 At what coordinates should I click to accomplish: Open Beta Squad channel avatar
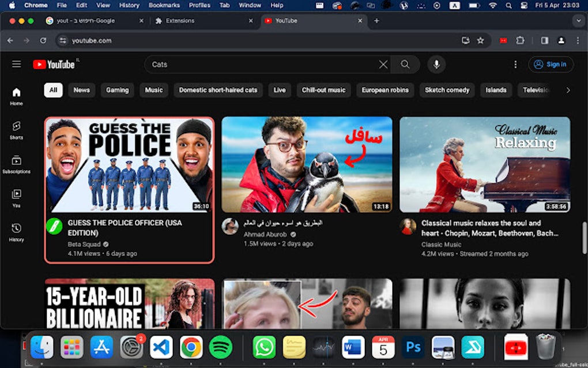[x=54, y=226]
